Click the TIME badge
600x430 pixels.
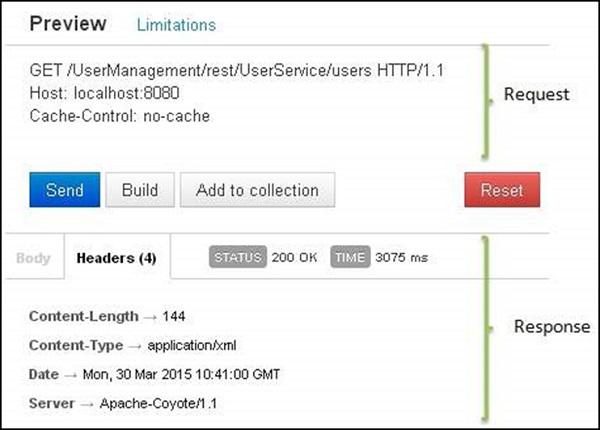(350, 258)
